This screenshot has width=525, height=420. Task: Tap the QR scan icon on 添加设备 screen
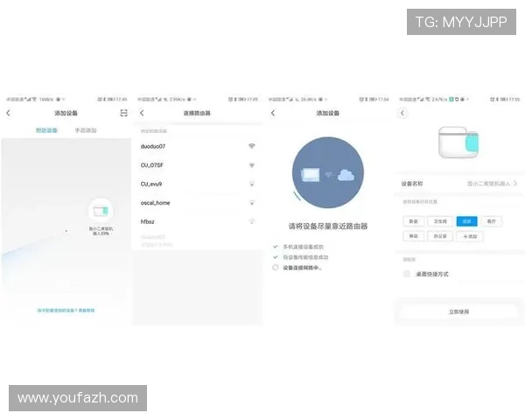click(124, 113)
